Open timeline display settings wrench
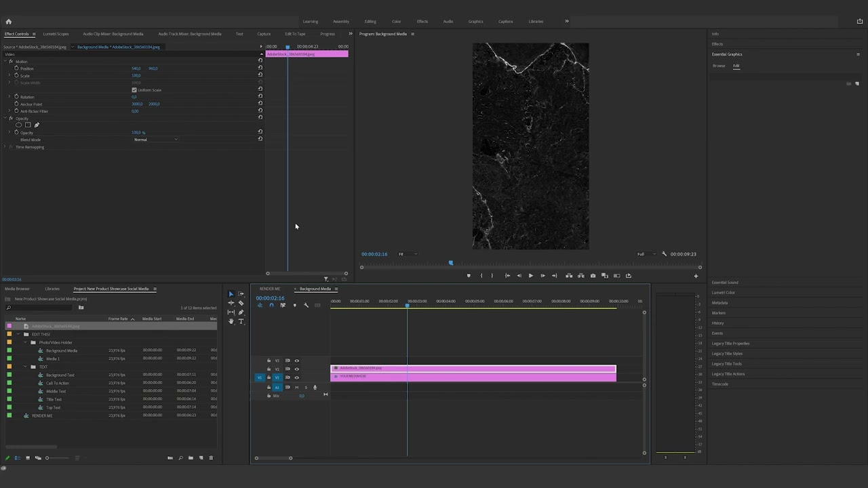868x488 pixels. (306, 305)
